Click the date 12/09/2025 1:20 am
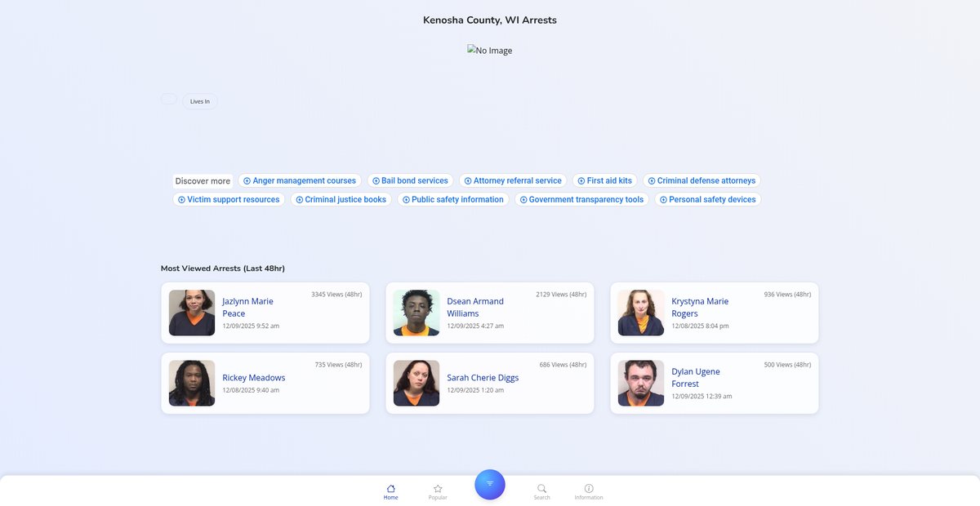 [x=475, y=390]
